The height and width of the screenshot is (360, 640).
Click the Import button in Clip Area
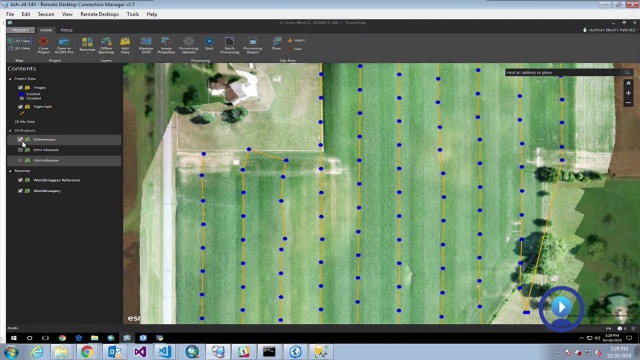(x=297, y=40)
